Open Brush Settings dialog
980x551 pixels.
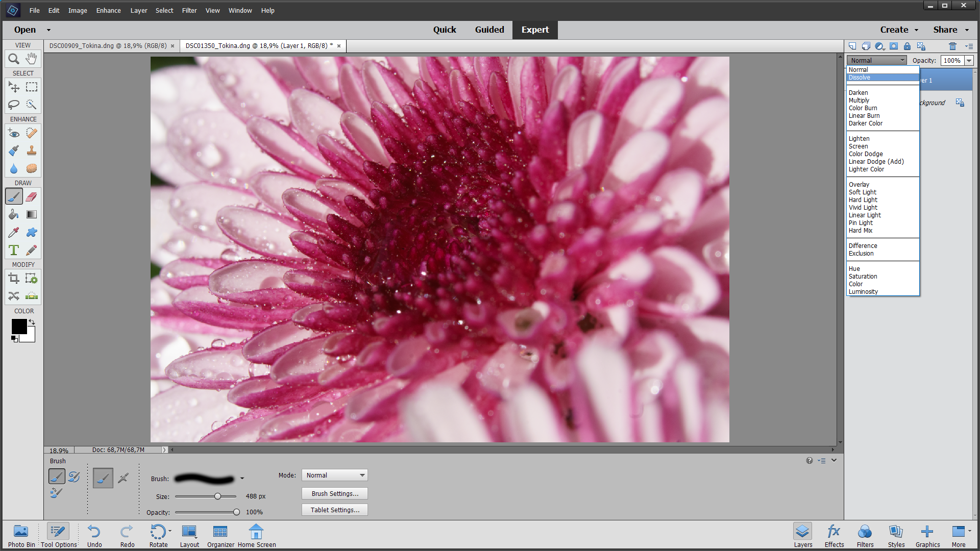click(x=334, y=493)
